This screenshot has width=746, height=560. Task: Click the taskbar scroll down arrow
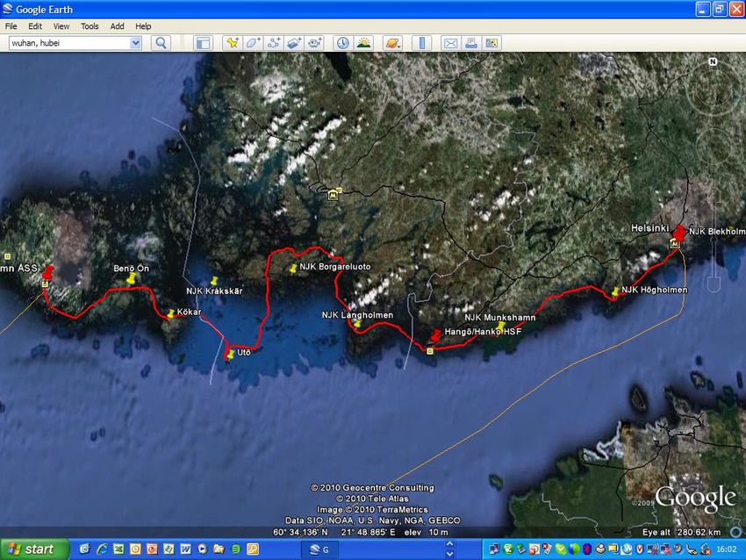coord(449,554)
